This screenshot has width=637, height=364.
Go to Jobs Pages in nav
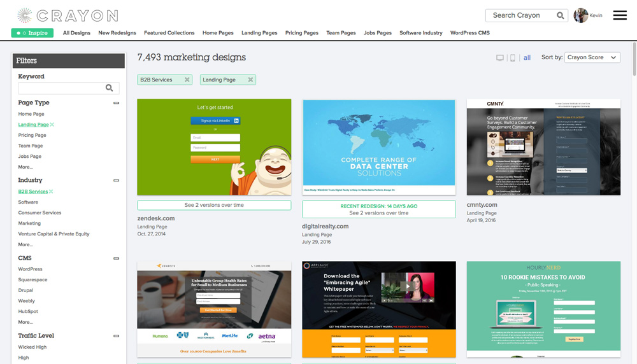(377, 33)
